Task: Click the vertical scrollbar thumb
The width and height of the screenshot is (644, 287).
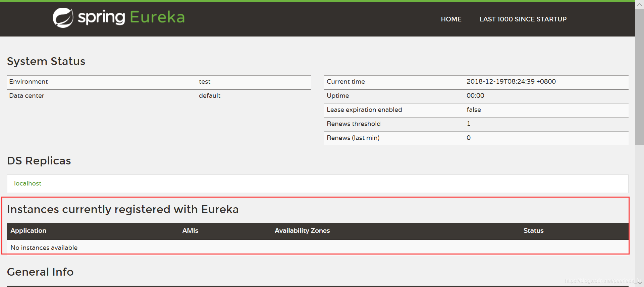Action: click(x=640, y=77)
